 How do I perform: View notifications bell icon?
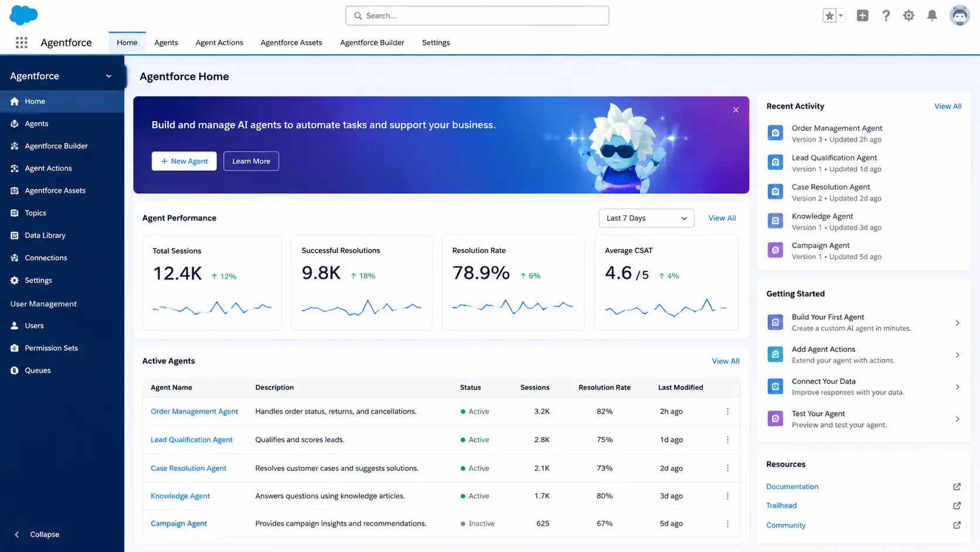click(x=932, y=16)
